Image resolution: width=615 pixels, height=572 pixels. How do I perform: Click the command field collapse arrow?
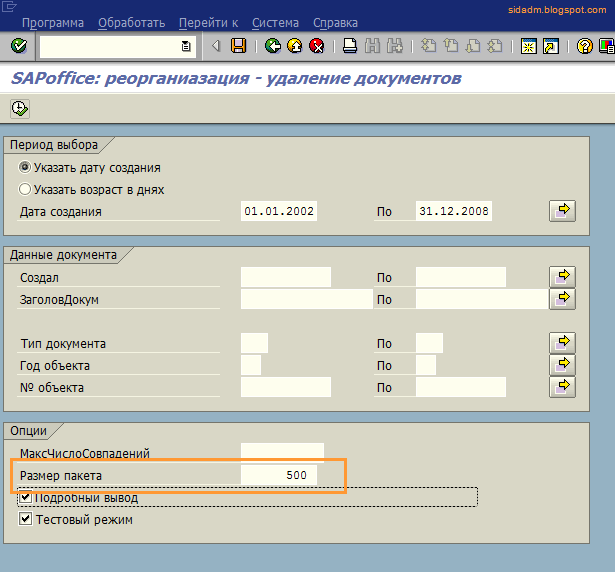[x=216, y=46]
